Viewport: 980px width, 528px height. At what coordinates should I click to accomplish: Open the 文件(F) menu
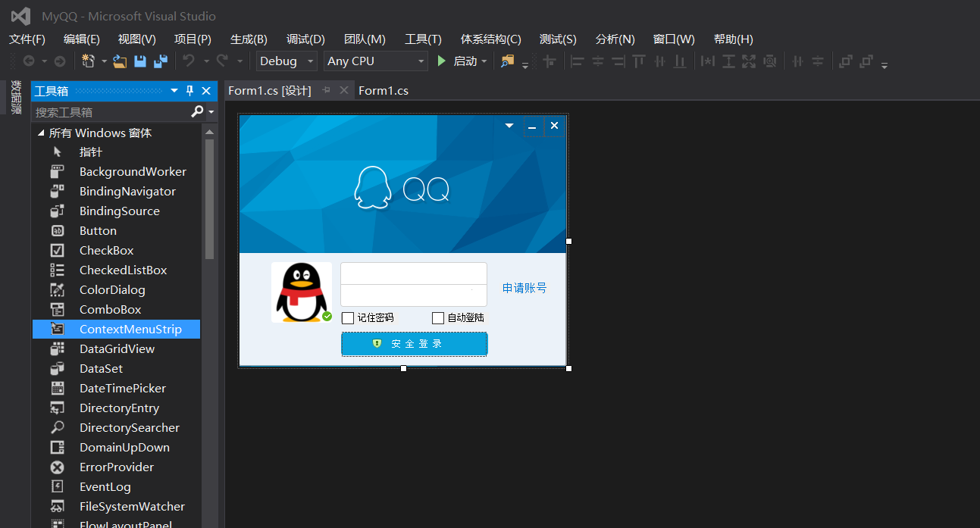pyautogui.click(x=27, y=39)
